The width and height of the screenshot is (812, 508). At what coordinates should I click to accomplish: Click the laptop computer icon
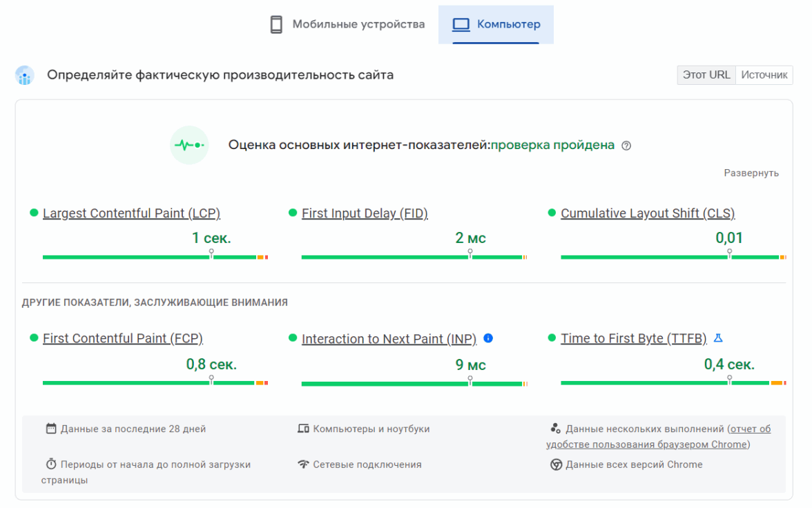[x=461, y=25]
